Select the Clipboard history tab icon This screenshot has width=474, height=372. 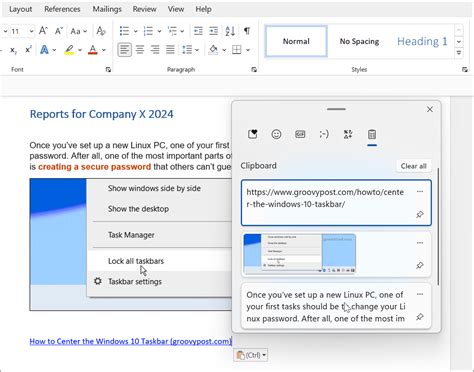pos(372,134)
